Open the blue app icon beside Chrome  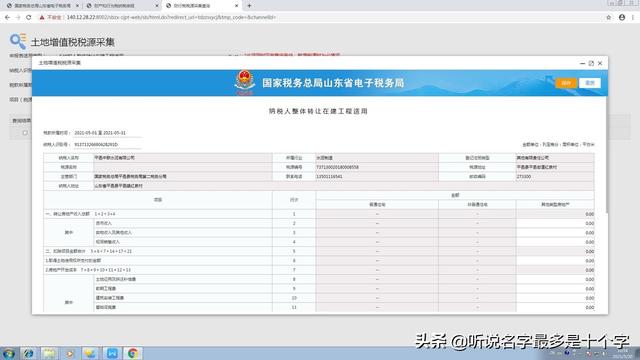pos(111,353)
